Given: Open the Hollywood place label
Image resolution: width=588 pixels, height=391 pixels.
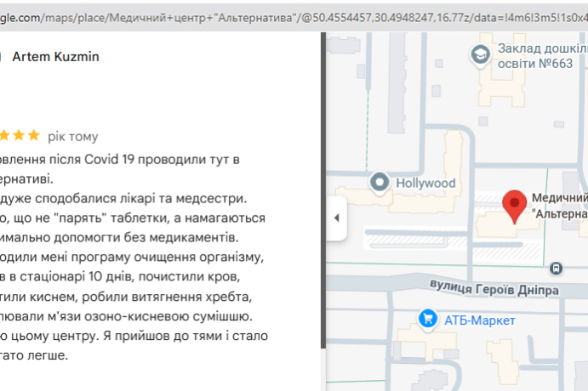Looking at the screenshot, I should click(x=426, y=183).
